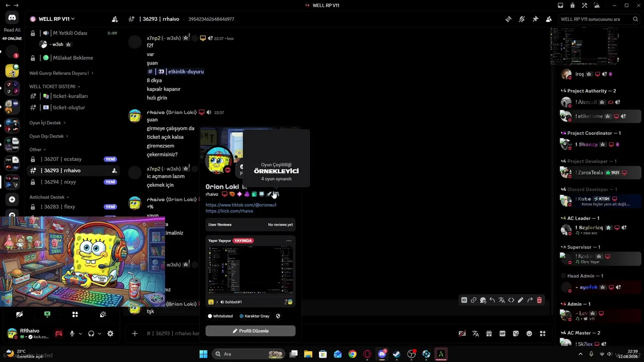Image resolution: width=644 pixels, height=362 pixels.
Task: Collapse the Other category
Action: 38,149
